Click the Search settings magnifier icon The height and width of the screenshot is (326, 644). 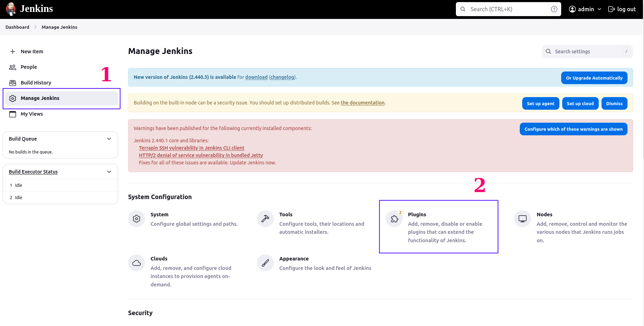pyautogui.click(x=549, y=52)
